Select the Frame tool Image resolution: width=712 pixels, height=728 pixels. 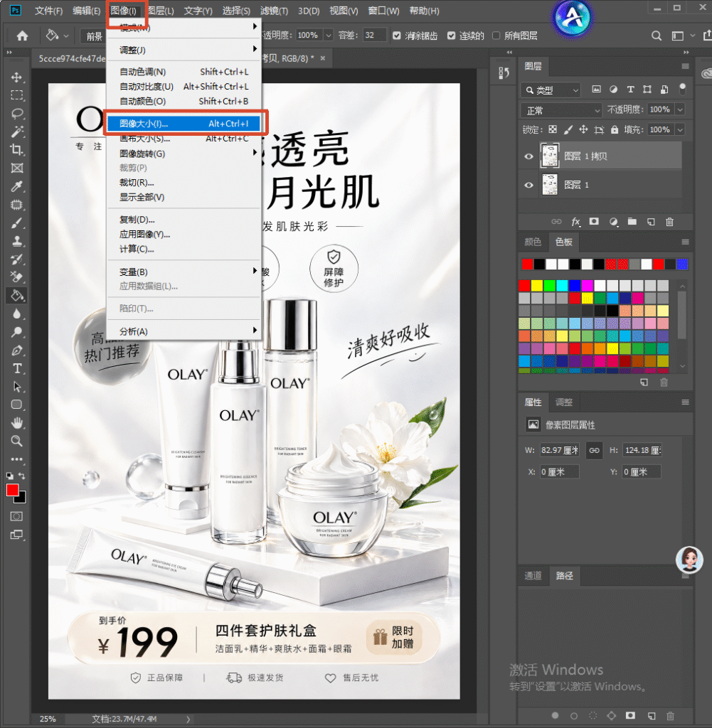(x=17, y=168)
